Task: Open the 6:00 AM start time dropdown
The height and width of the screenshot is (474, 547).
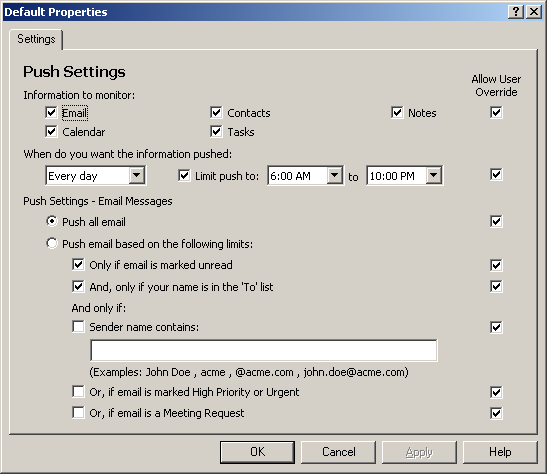Action: [335, 175]
